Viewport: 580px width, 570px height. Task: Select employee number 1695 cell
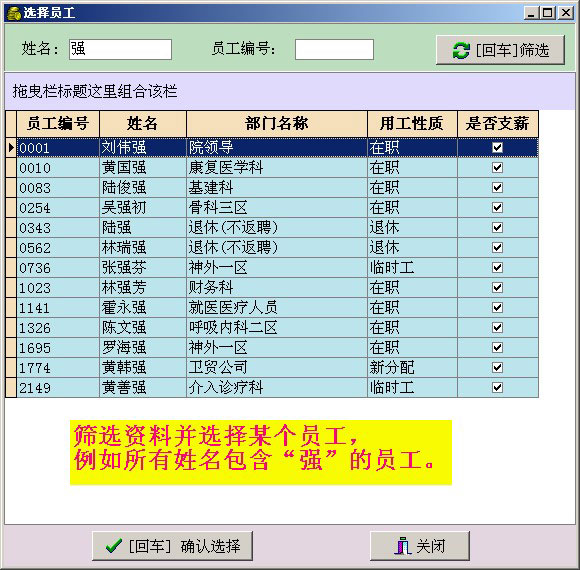click(x=58, y=347)
